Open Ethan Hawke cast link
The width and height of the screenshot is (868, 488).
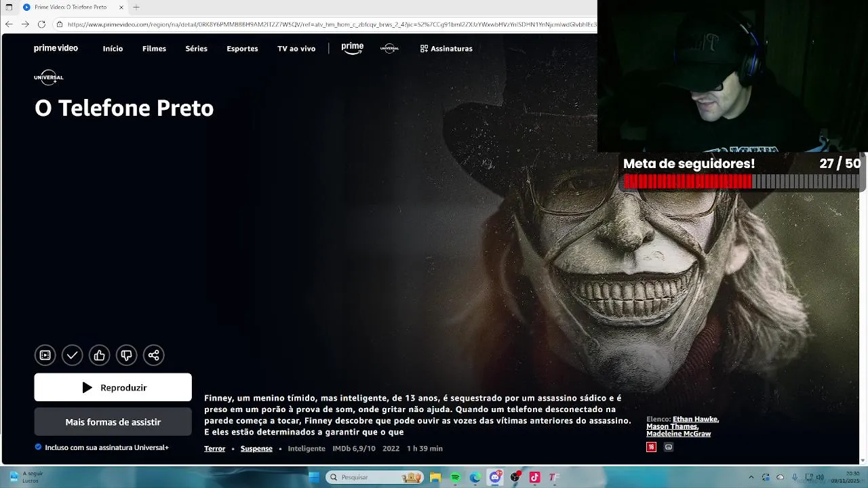pos(695,420)
